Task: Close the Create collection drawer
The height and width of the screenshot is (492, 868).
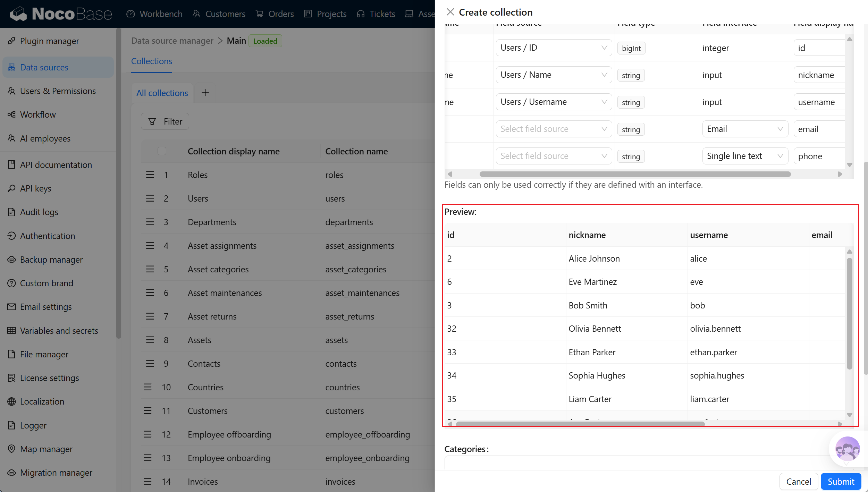Action: (450, 12)
